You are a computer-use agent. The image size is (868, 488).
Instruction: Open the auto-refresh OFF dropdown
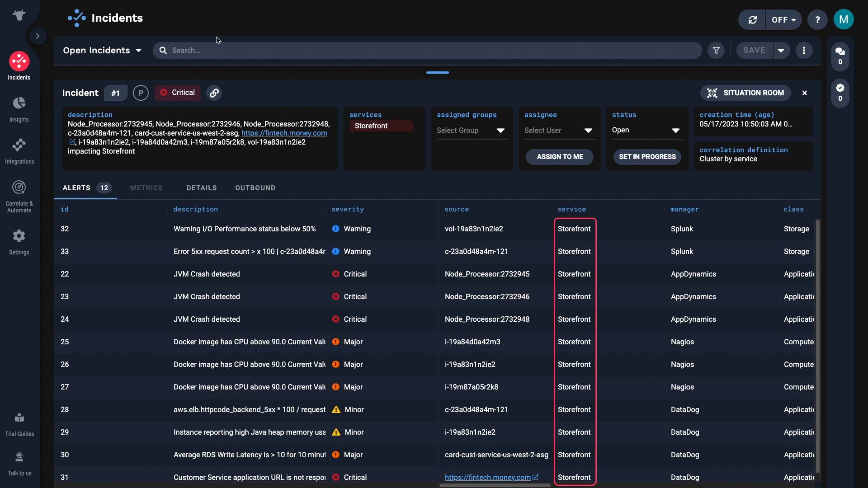point(783,20)
